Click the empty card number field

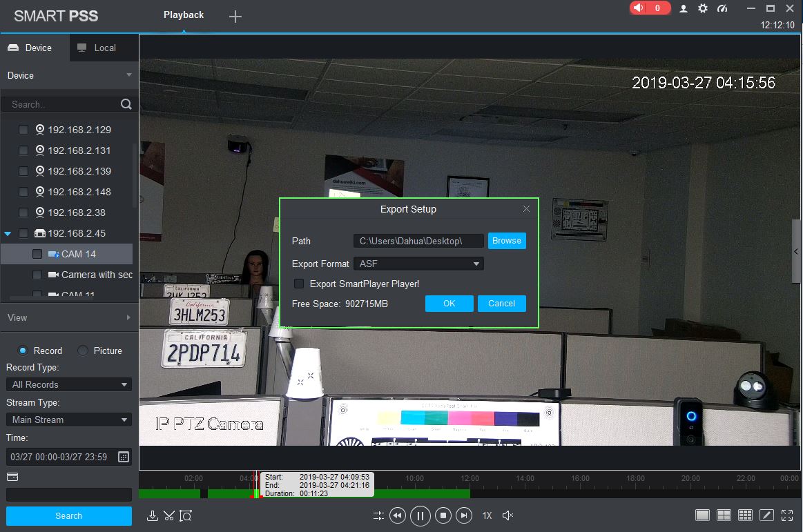(68, 494)
